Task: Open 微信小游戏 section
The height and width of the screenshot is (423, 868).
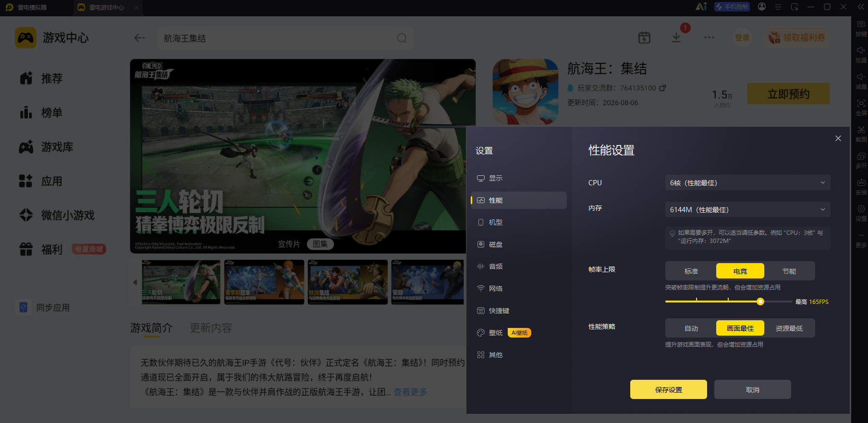Action: 57,215
